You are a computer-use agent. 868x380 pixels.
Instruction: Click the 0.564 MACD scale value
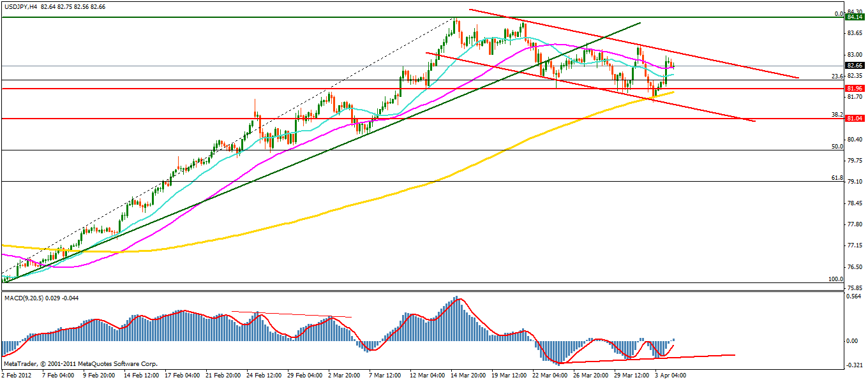[x=853, y=296]
